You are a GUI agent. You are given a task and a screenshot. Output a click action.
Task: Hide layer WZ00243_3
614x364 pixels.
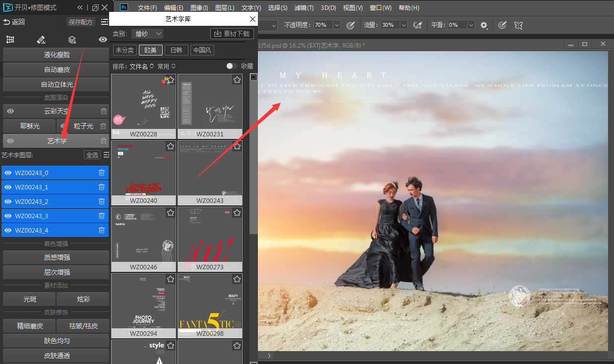pos(8,216)
